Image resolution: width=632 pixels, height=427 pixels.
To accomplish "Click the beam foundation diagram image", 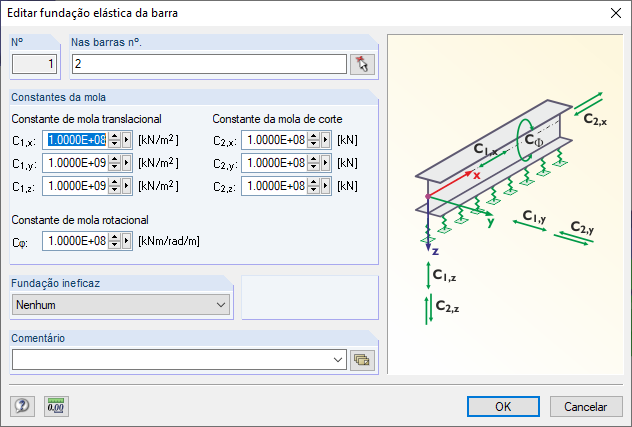I will click(x=503, y=205).
